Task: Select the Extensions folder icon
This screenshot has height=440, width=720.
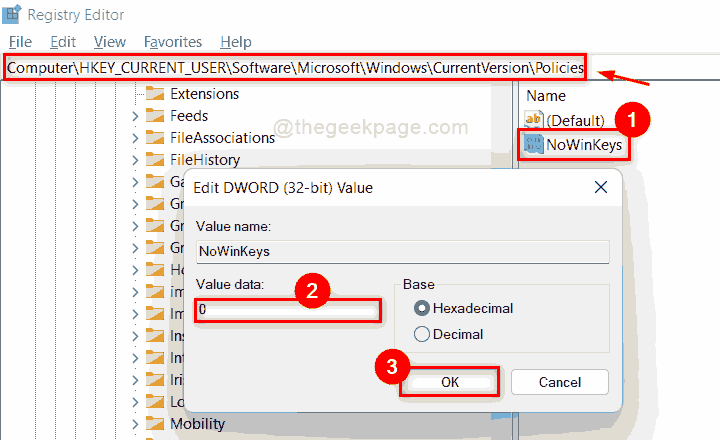Action: 155,94
